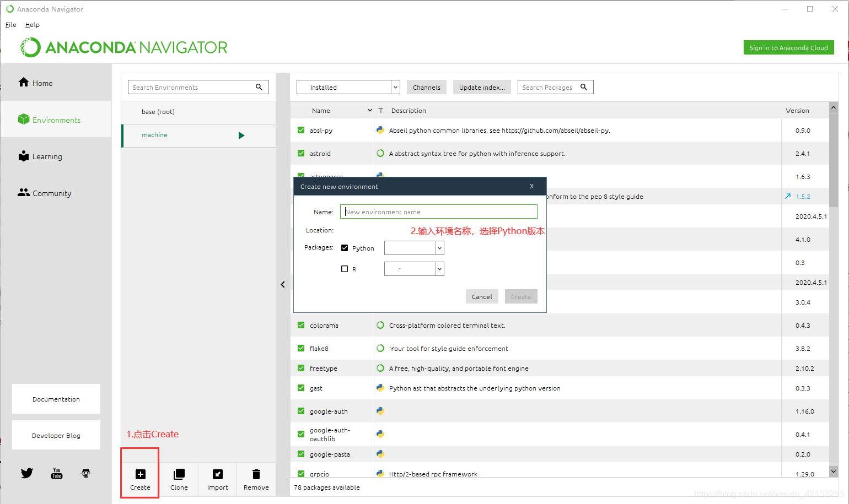
Task: Uncheck the absl-py package checkbox
Action: coord(301,130)
